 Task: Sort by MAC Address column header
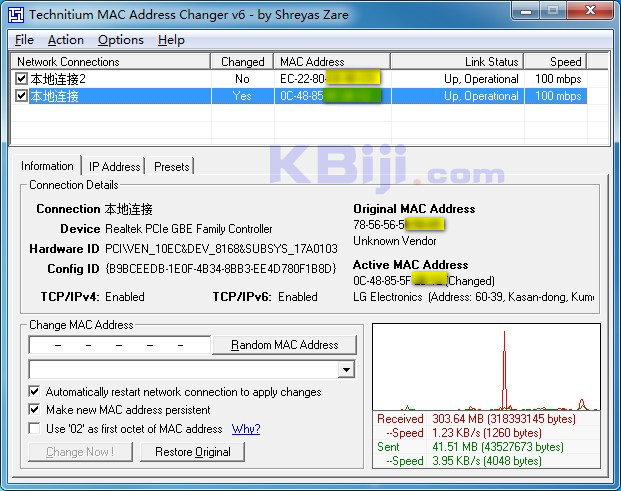point(331,62)
